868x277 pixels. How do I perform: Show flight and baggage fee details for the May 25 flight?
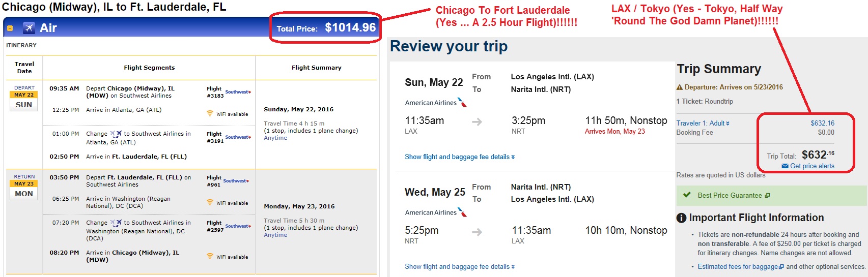[460, 266]
